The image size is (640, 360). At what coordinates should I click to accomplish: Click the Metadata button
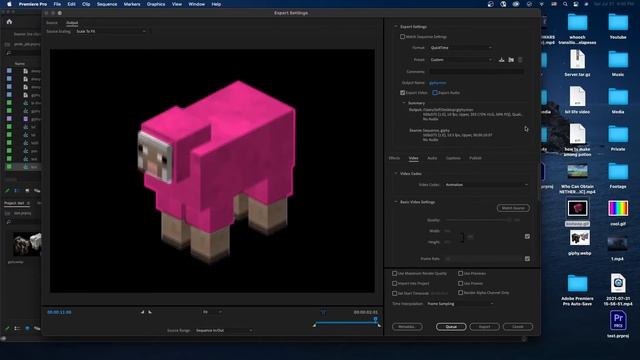coord(407,327)
